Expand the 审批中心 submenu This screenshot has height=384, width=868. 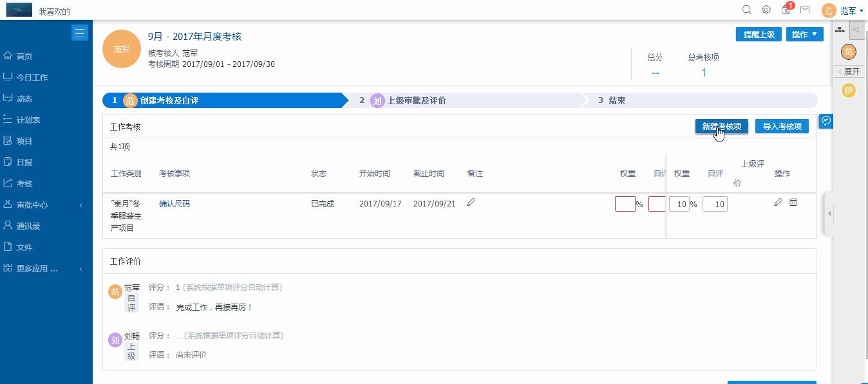click(x=39, y=205)
